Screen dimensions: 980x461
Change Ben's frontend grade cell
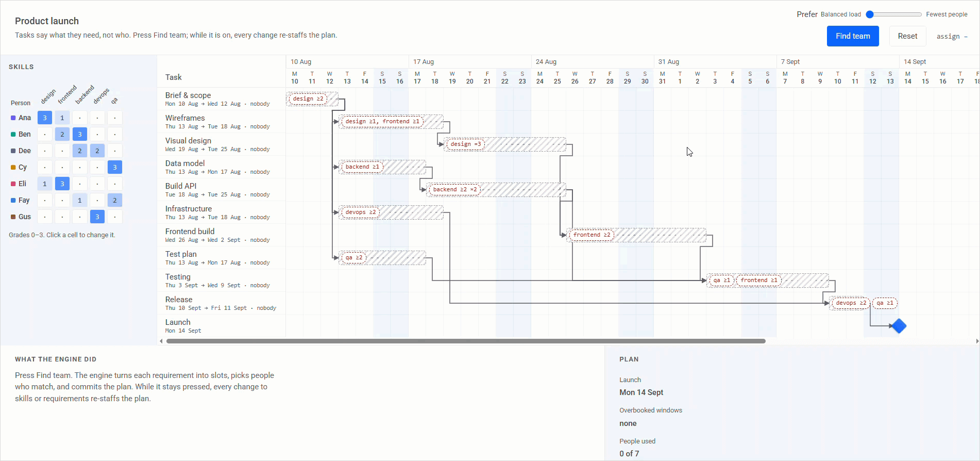[x=62, y=134]
